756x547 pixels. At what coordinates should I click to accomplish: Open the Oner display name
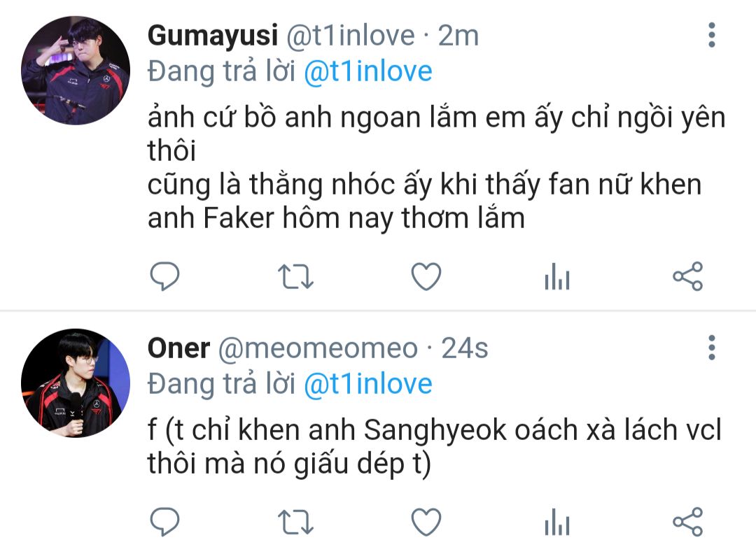(178, 348)
